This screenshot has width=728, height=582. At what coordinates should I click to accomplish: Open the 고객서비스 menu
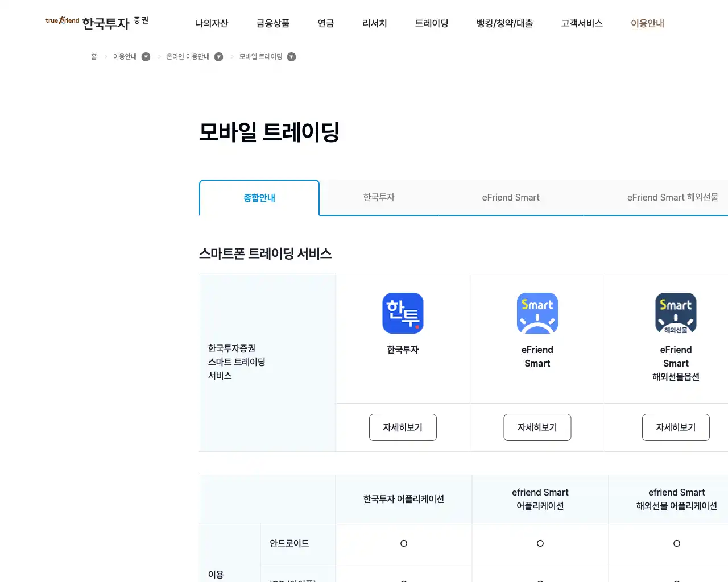coord(582,23)
